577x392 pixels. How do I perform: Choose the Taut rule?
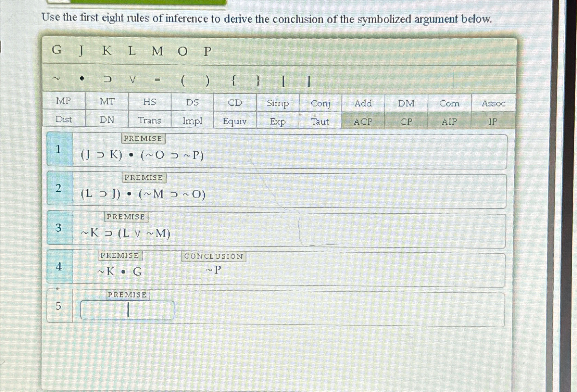coord(320,121)
